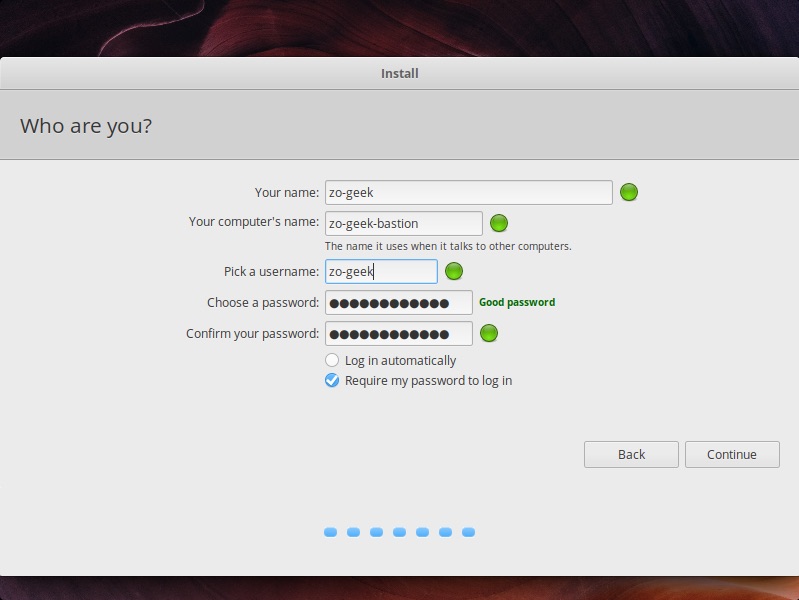
Task: Click green check indicator beside username
Action: (454, 271)
